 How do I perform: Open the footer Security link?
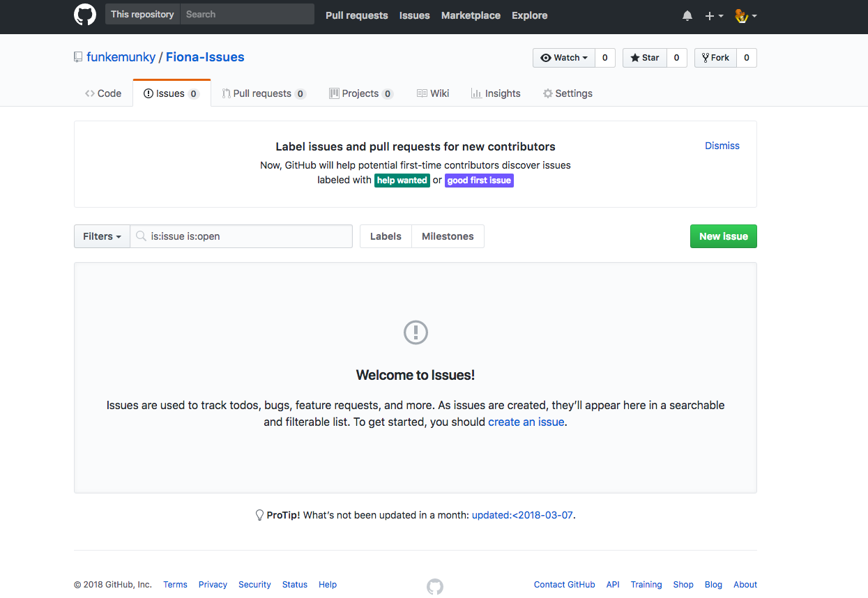click(254, 585)
